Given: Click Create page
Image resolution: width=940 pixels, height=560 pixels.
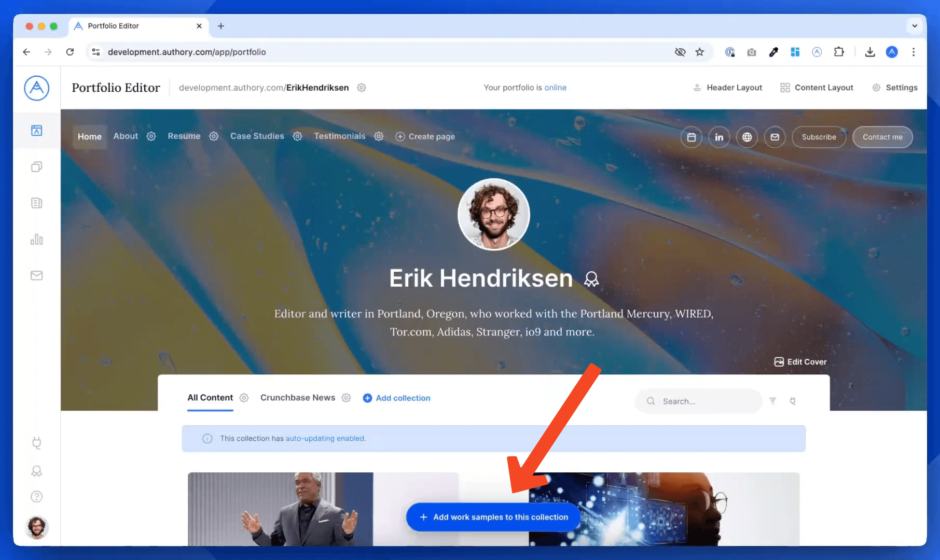Looking at the screenshot, I should [x=425, y=136].
